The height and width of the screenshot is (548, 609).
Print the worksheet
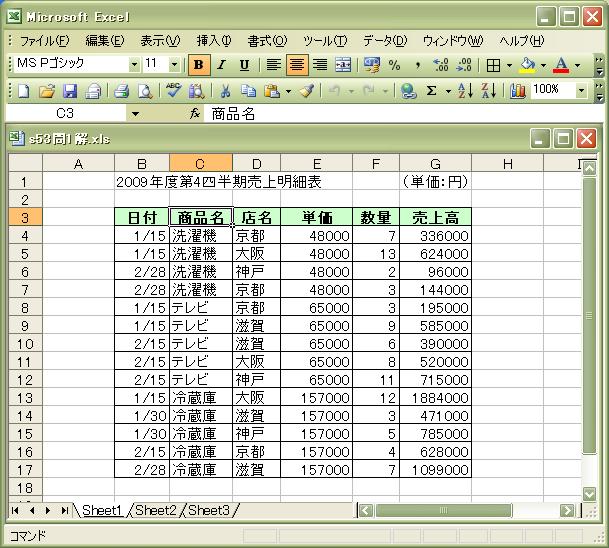point(122,91)
